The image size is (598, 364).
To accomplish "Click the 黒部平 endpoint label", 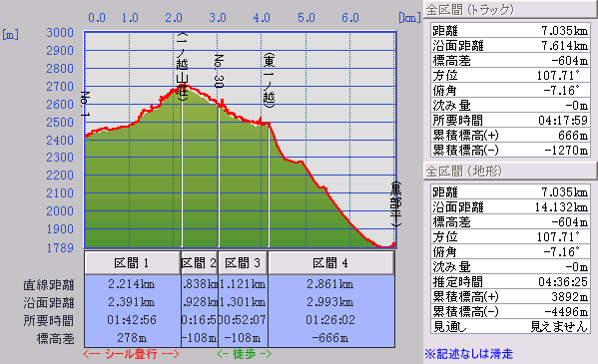I will tap(395, 204).
